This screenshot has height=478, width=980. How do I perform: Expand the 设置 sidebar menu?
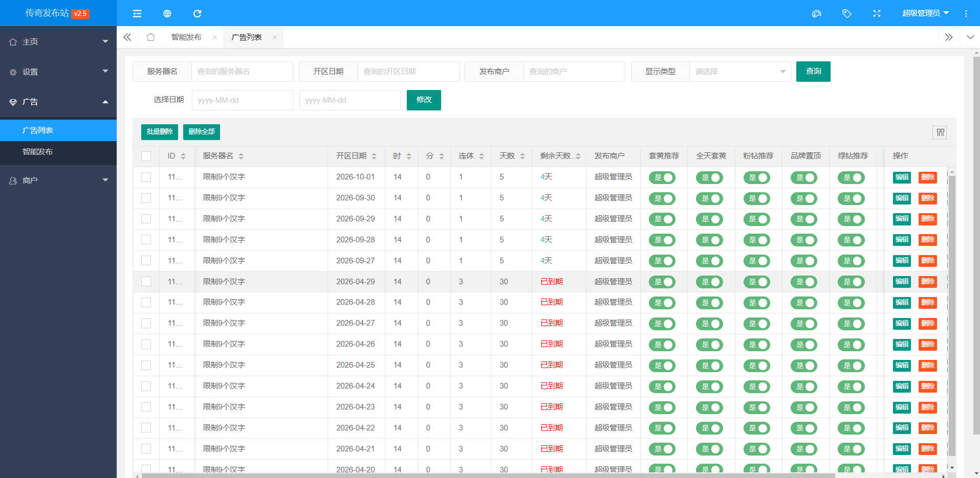(x=58, y=72)
